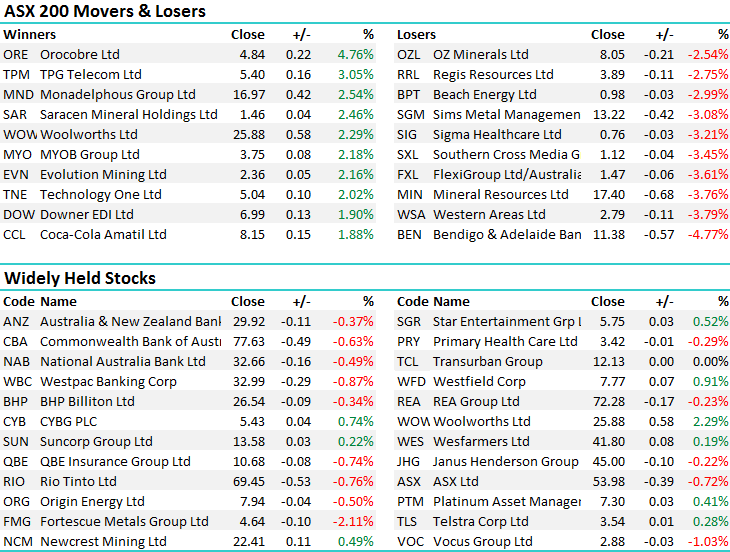The width and height of the screenshot is (730, 552).
Task: Click Newcrest Mining Ltd name cell
Action: click(x=103, y=542)
